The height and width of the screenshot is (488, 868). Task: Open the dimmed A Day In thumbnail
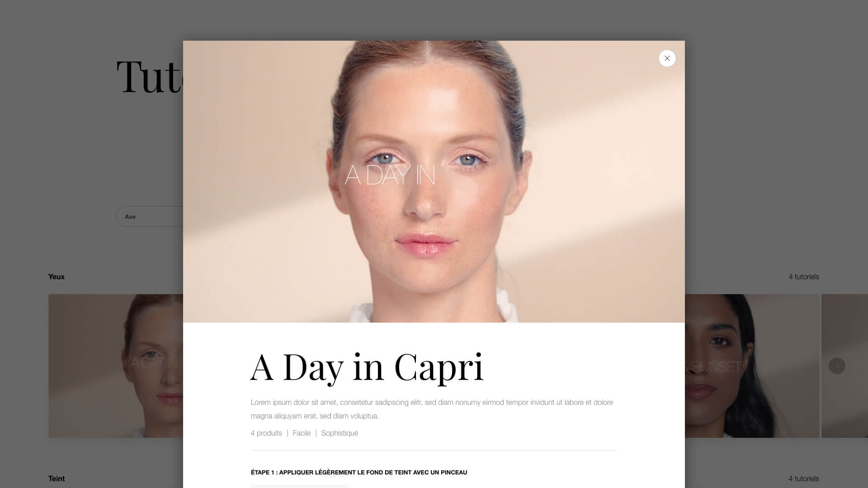(x=116, y=366)
